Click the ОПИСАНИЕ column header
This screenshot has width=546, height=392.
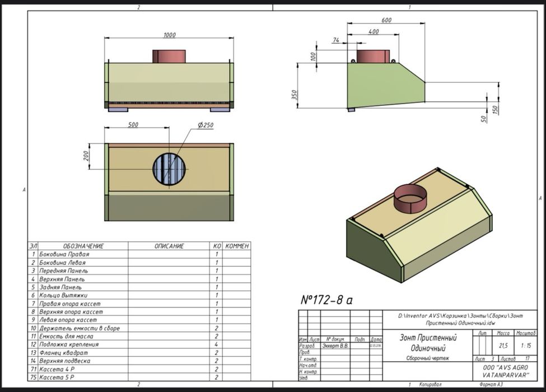coord(169,246)
